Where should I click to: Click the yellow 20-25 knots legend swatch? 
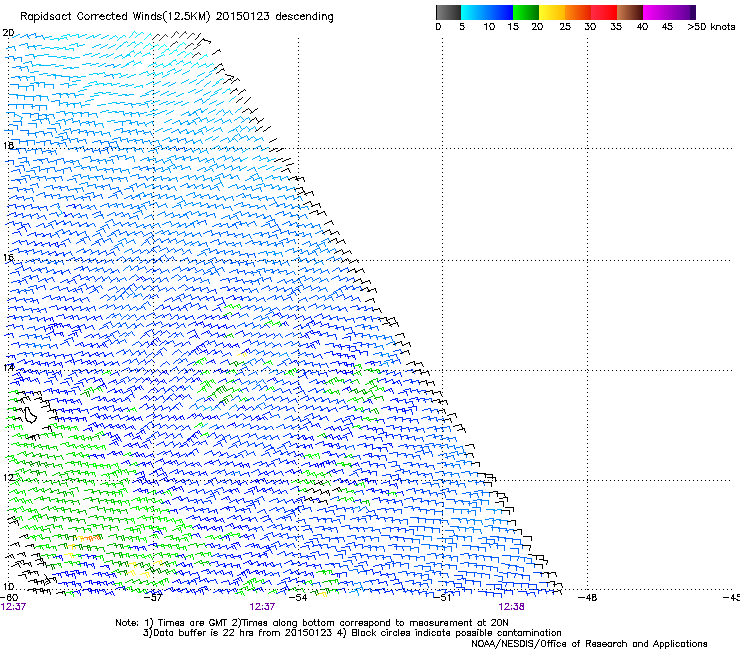(552, 12)
